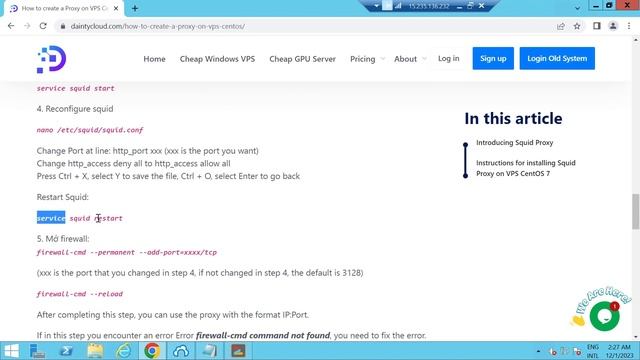This screenshot has height=360, width=640.
Task: Click the 'In this article' heading
Action: click(x=513, y=118)
